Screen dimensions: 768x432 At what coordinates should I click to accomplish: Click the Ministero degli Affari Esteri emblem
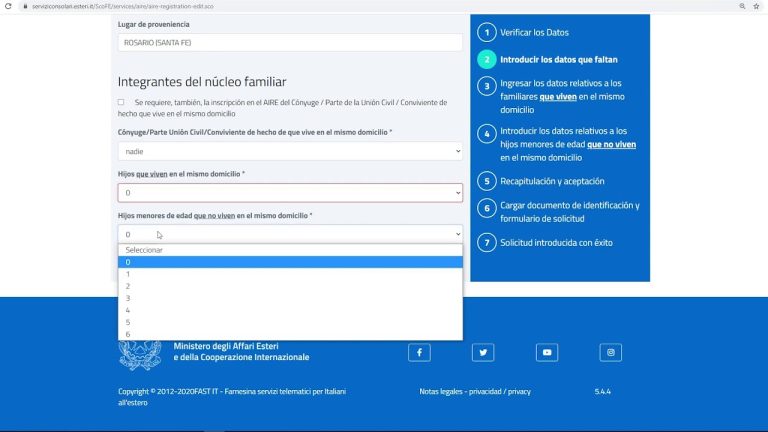tap(140, 355)
